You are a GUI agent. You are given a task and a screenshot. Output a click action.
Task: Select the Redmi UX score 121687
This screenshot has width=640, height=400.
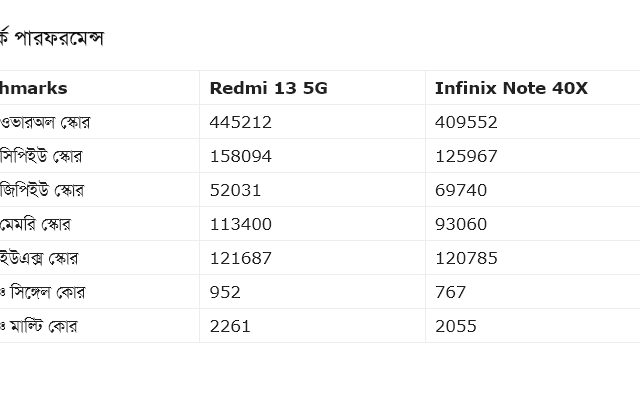coord(240,258)
